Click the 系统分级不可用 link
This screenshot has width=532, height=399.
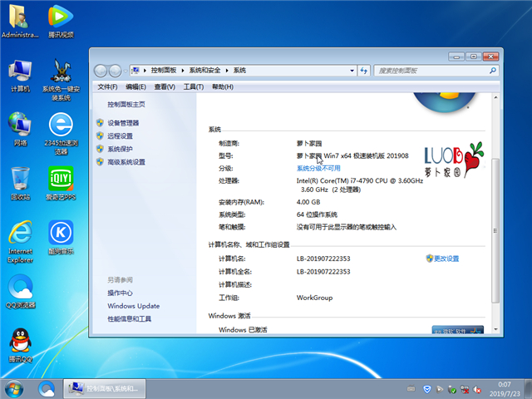[318, 168]
